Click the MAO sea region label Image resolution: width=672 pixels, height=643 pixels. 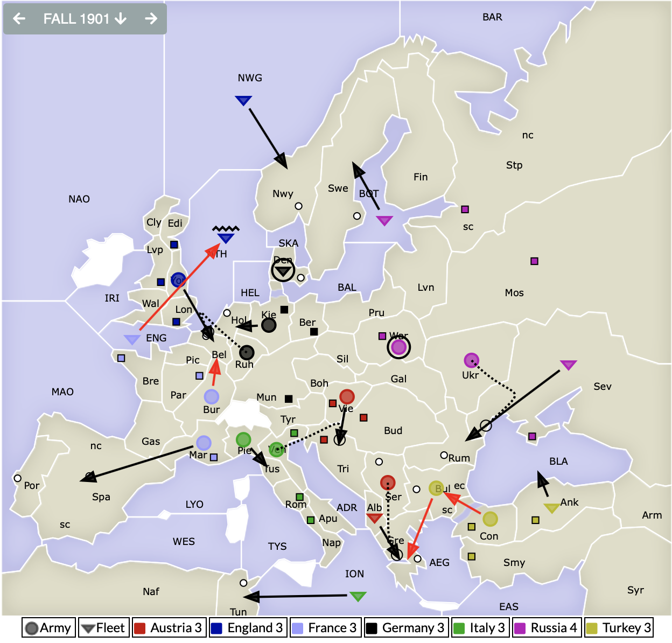click(62, 392)
